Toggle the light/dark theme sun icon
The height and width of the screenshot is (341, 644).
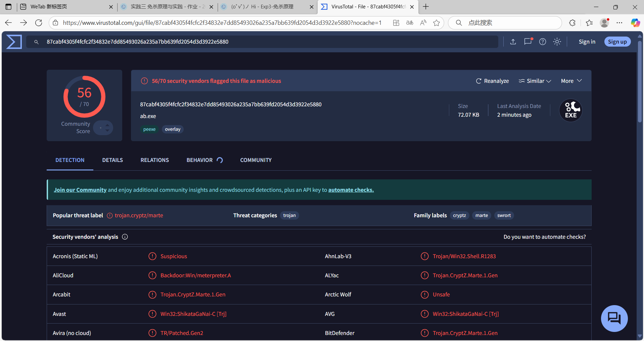(557, 42)
